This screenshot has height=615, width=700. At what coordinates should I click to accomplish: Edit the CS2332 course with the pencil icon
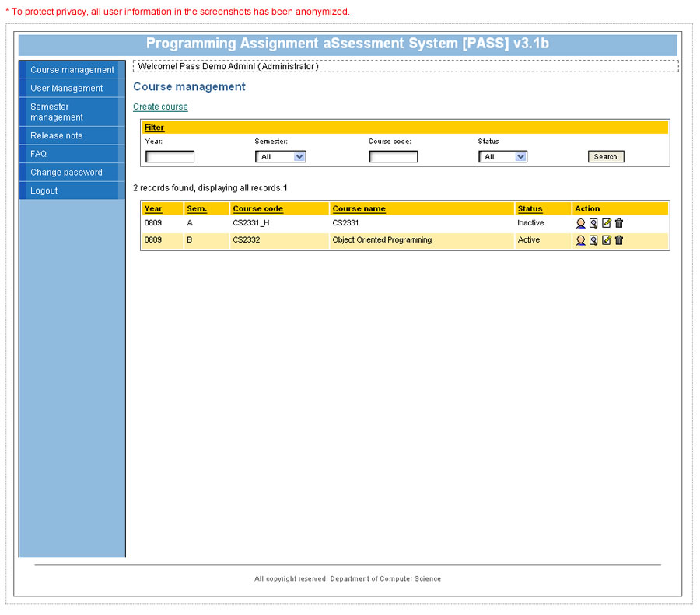pos(607,240)
